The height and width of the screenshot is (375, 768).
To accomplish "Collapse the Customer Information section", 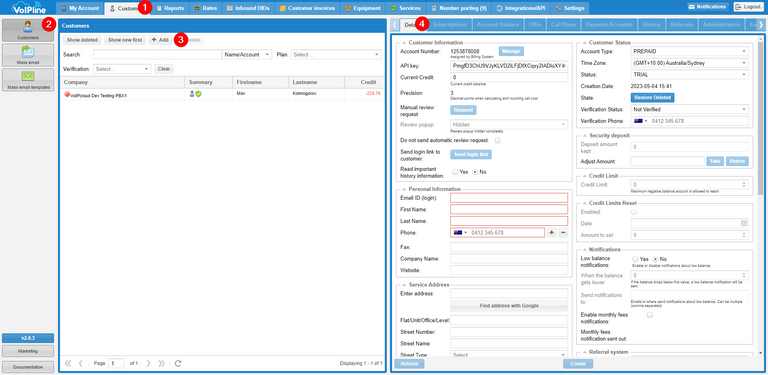I will (x=404, y=43).
